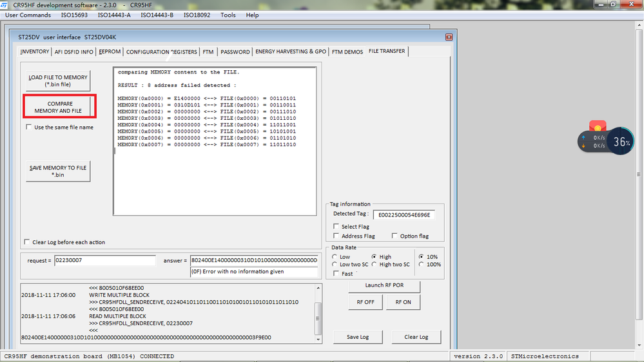Switch to the FTM DEMOS tab

(347, 52)
